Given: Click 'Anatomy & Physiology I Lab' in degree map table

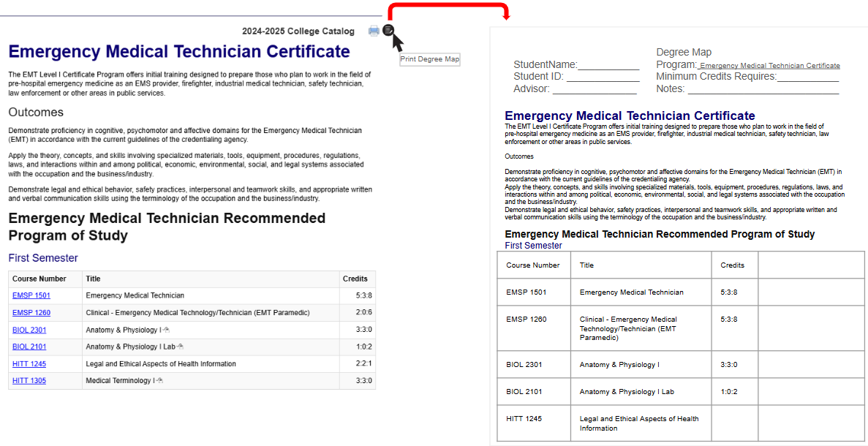Looking at the screenshot, I should tap(627, 392).
